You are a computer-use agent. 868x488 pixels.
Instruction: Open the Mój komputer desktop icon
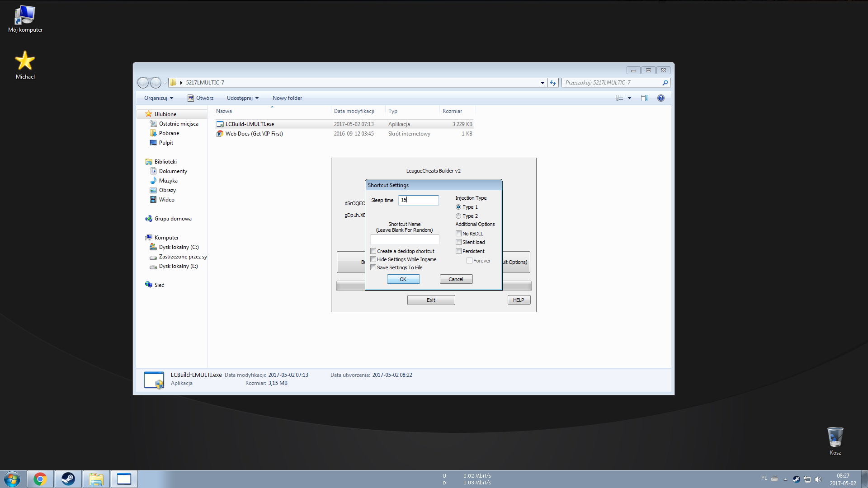(x=25, y=19)
